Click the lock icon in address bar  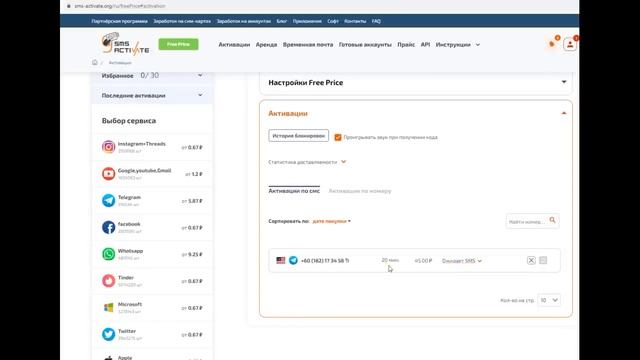click(x=69, y=6)
